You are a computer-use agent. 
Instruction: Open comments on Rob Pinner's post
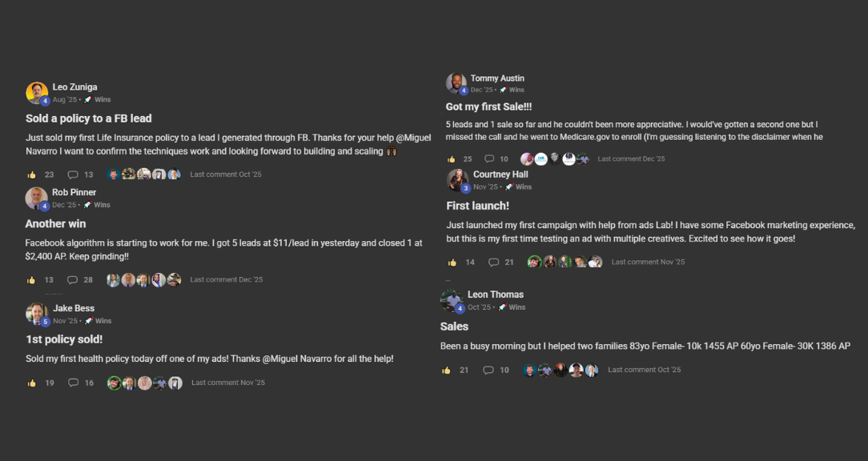[73, 280]
